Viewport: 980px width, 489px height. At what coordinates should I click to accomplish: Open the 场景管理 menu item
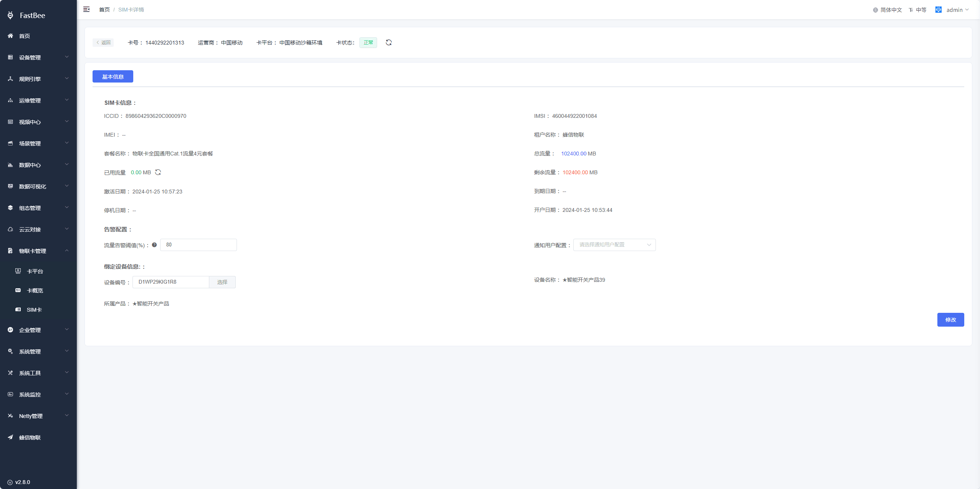tap(38, 143)
